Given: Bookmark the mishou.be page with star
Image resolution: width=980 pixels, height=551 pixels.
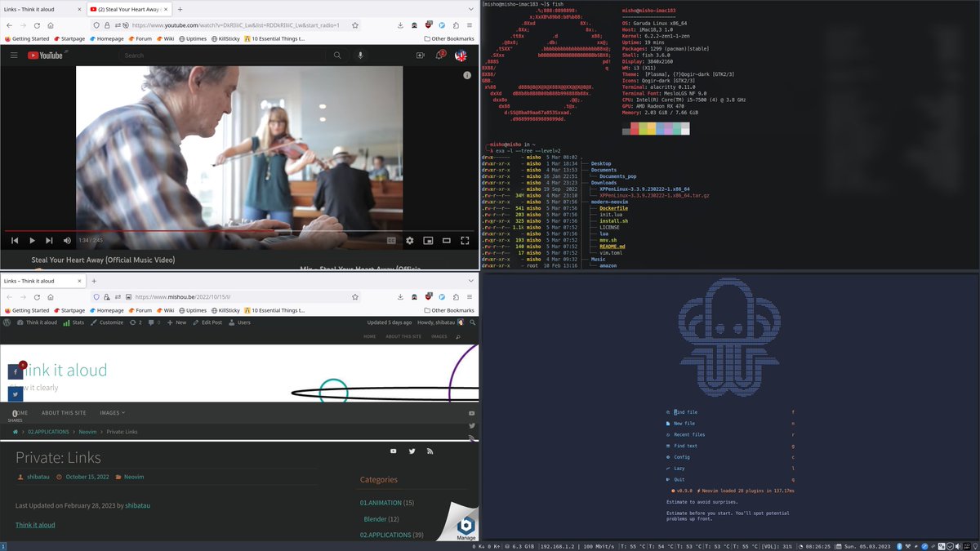Looking at the screenshot, I should (x=355, y=297).
